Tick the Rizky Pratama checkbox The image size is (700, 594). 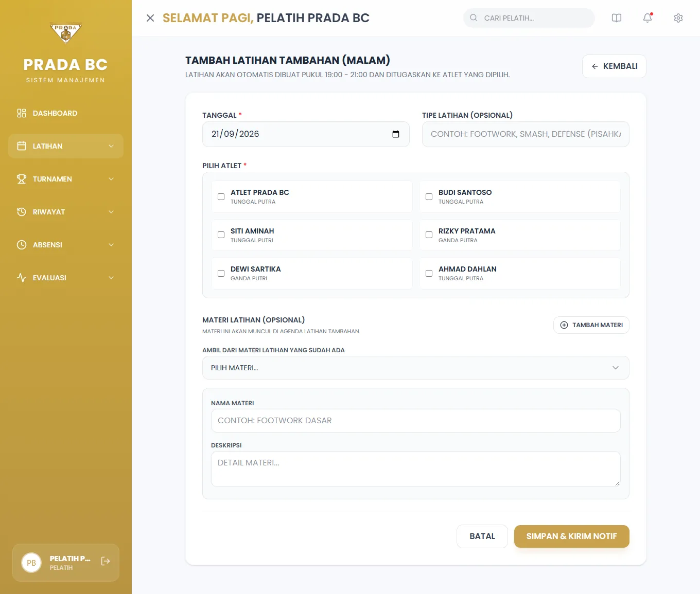pyautogui.click(x=429, y=235)
